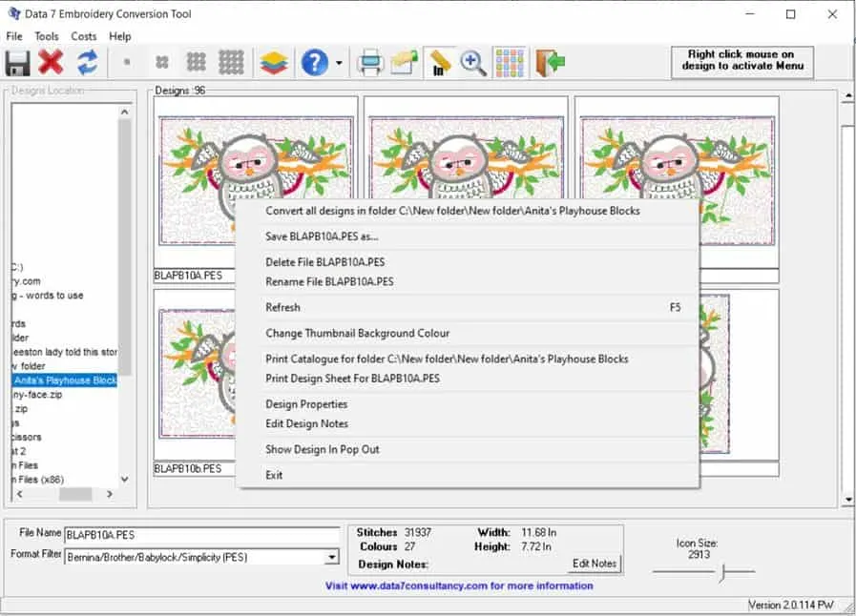Select the single-square smallest thumbnail size icon

coord(127,62)
